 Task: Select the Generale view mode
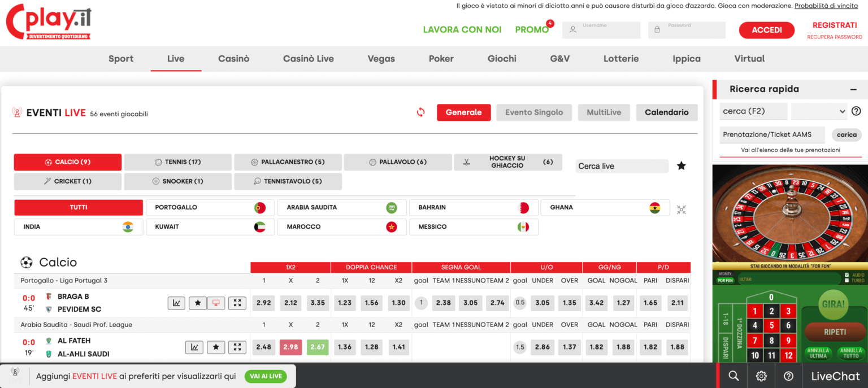click(x=463, y=112)
